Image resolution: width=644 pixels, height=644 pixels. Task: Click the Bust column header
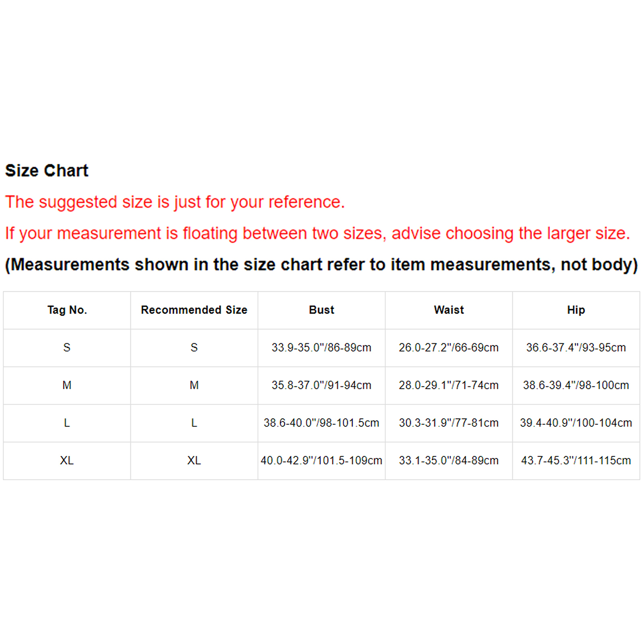pos(321,310)
